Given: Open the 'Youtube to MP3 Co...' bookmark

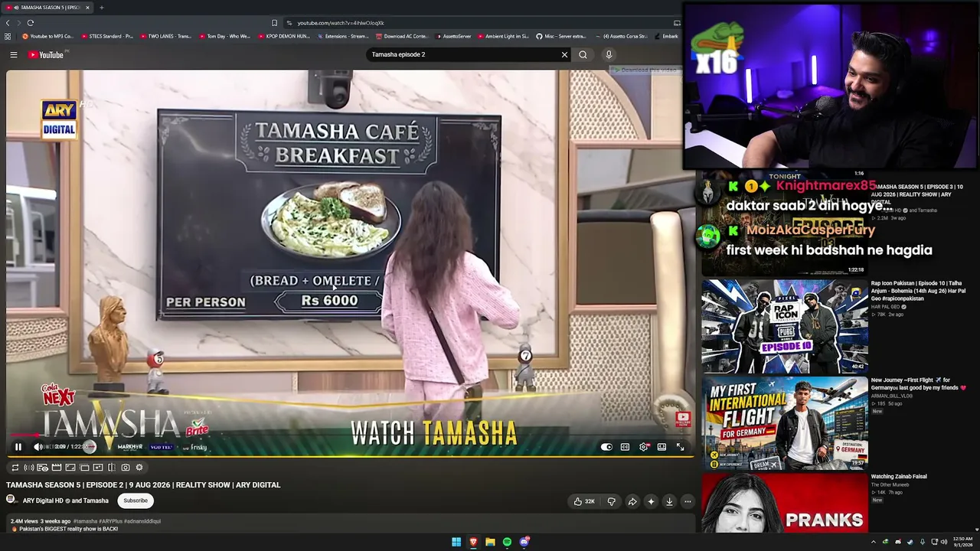Looking at the screenshot, I should (x=48, y=36).
